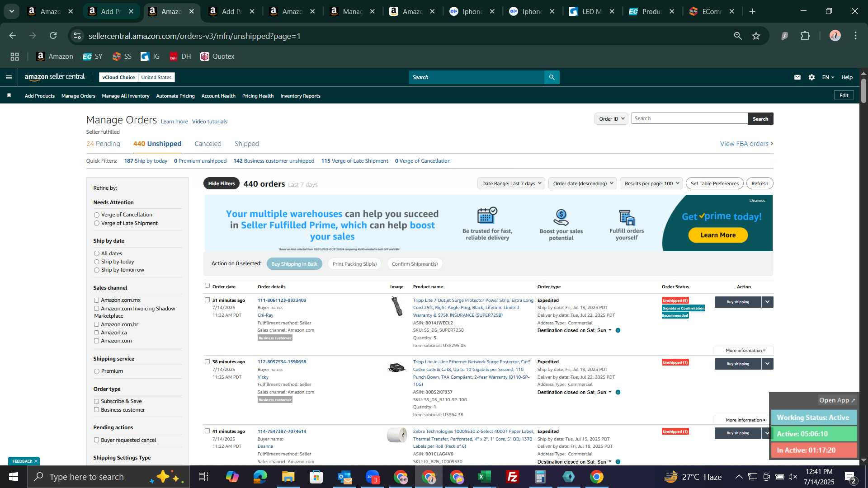Click the info icon on first order destination
868x488 pixels.
(x=618, y=330)
